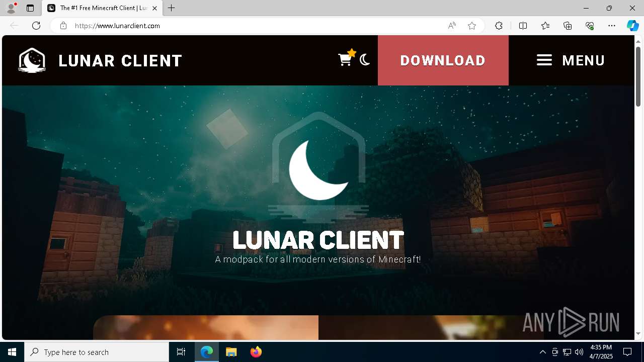The height and width of the screenshot is (362, 644).
Task: Open Edge Settings and more menu
Action: (612, 26)
